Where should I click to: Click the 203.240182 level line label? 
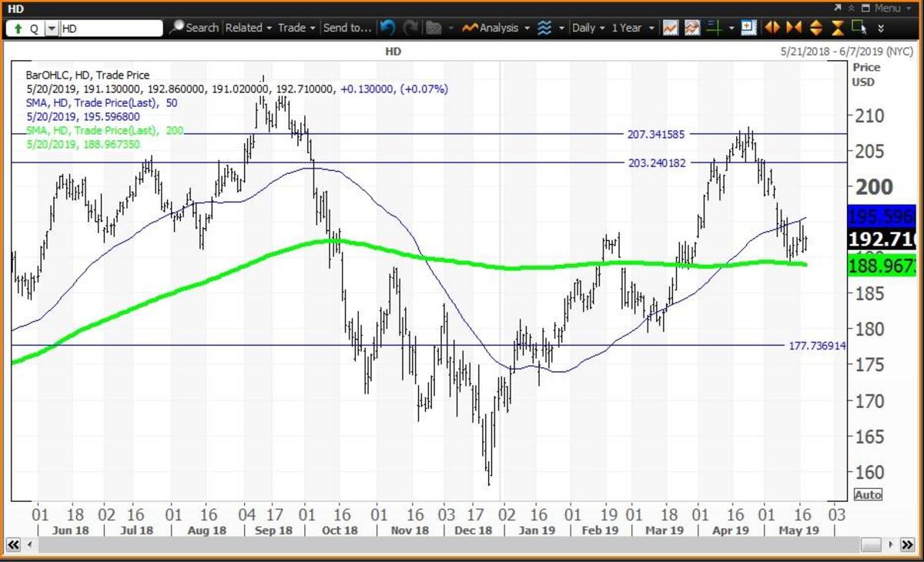[656, 162]
